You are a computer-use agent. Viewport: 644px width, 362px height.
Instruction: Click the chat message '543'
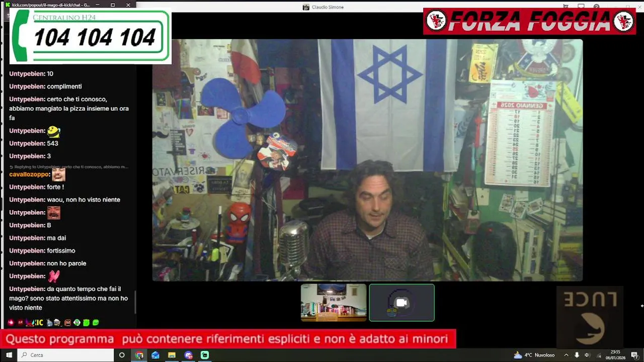tap(52, 143)
